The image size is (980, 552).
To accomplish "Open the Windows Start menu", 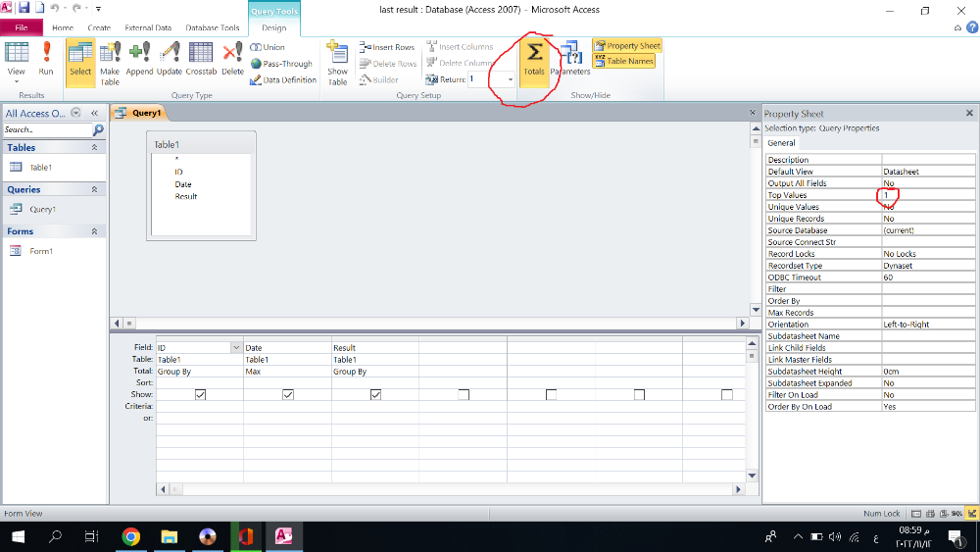I will pos(18,536).
